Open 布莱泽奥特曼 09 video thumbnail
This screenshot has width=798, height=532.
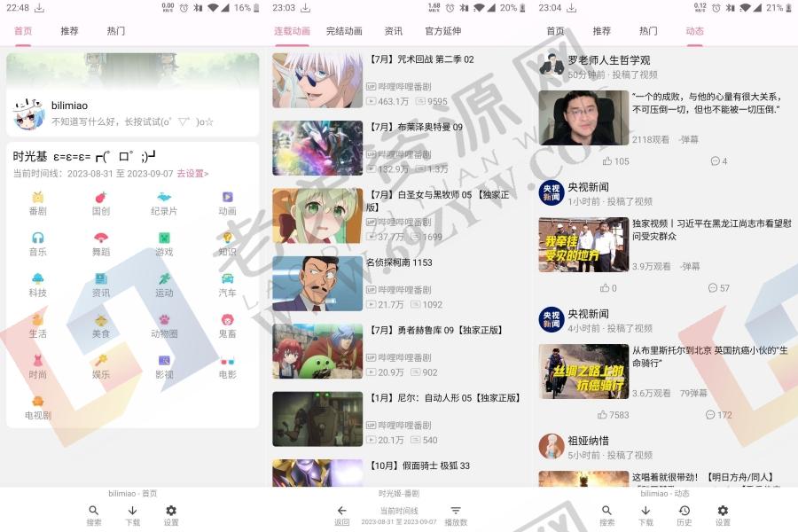317,148
